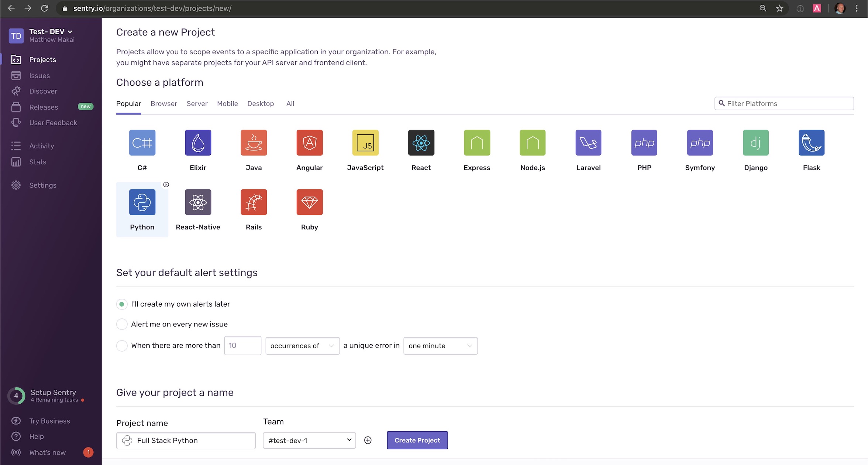Image resolution: width=868 pixels, height=465 pixels.
Task: Click the Laravel platform icon
Action: tap(588, 143)
